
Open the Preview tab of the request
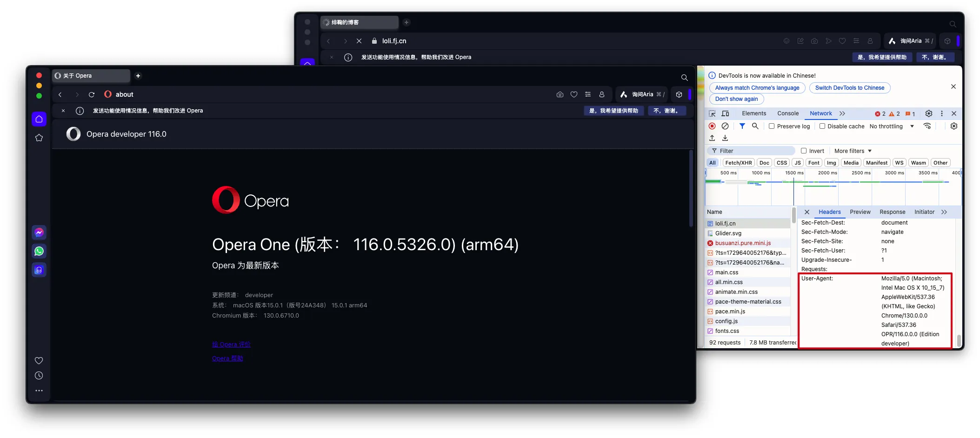[x=860, y=212]
